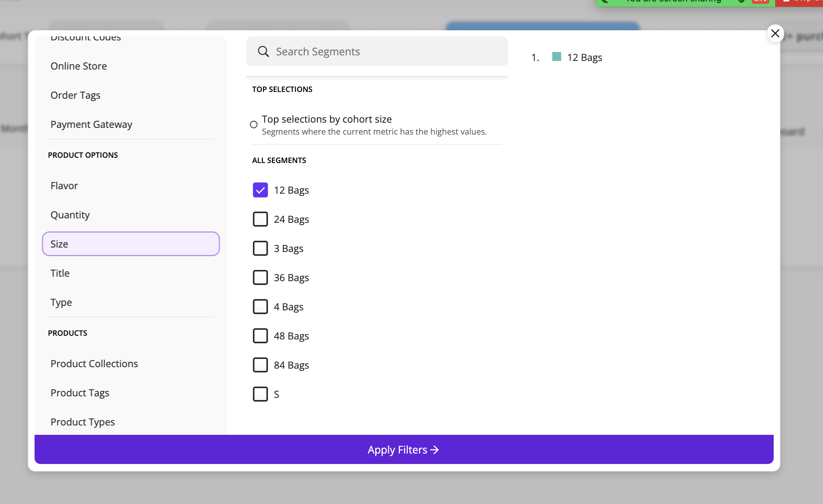Open the Flavor category
823x504 pixels.
64,186
